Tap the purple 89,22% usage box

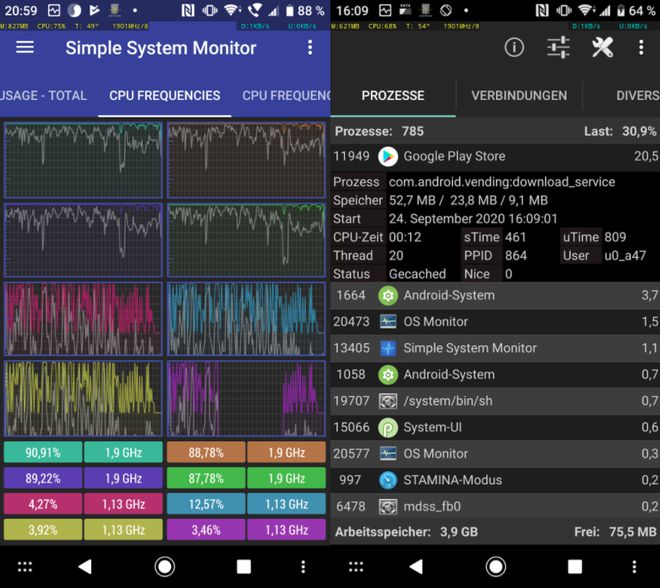coord(43,479)
